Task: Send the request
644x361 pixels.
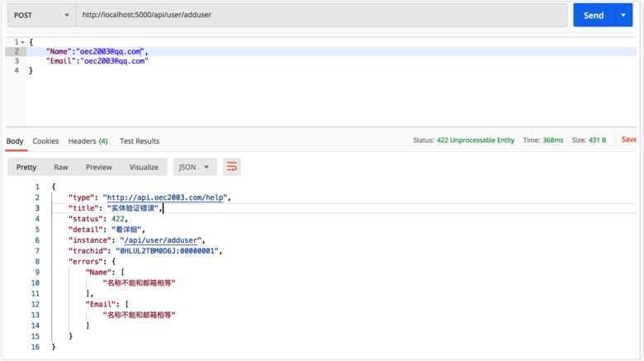Action: pyautogui.click(x=594, y=15)
